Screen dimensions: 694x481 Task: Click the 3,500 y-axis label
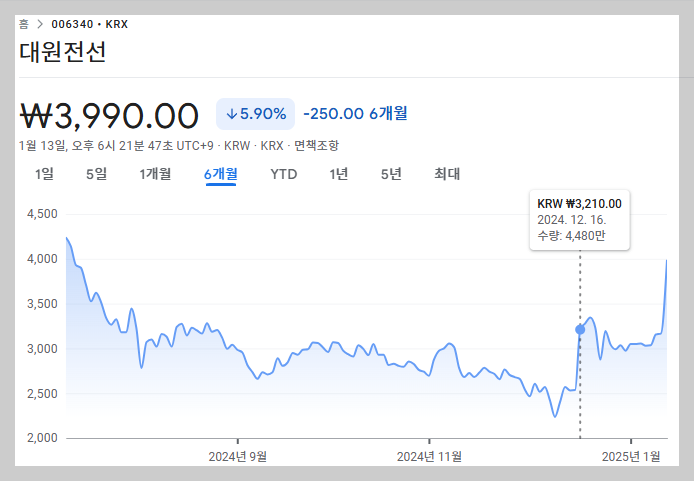pos(42,304)
